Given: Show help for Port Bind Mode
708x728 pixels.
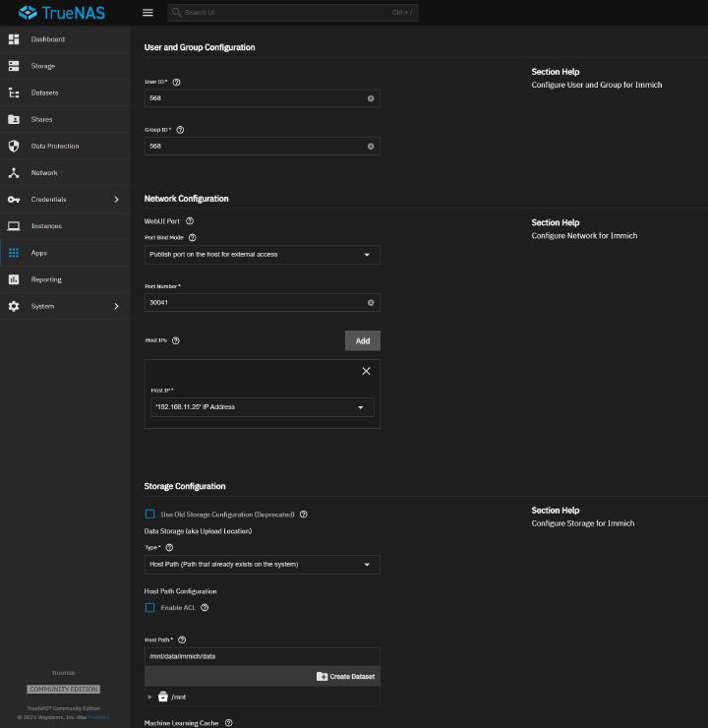Looking at the screenshot, I should [193, 238].
